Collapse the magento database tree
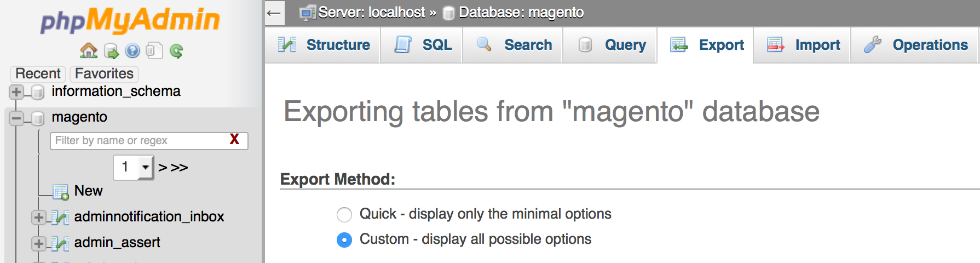Image resolution: width=980 pixels, height=263 pixels. pyautogui.click(x=16, y=117)
